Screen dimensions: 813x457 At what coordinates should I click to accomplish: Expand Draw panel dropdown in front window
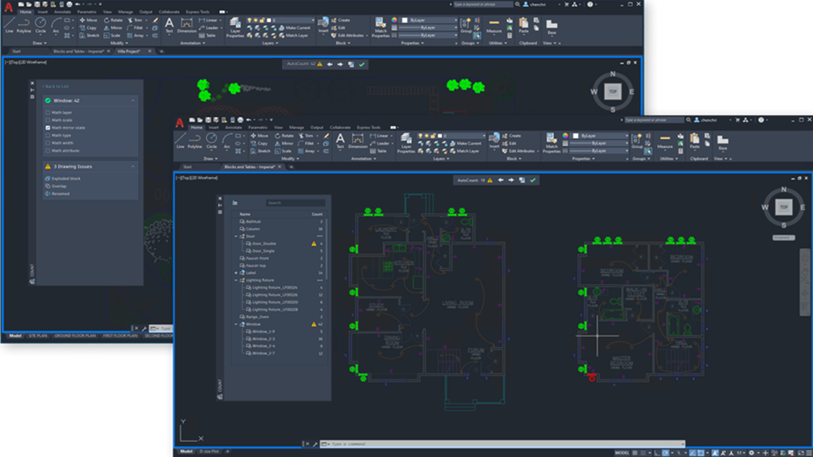click(211, 159)
